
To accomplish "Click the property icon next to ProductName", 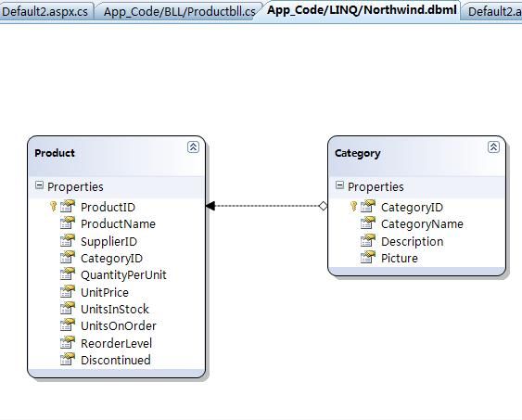I will pyautogui.click(x=68, y=223).
